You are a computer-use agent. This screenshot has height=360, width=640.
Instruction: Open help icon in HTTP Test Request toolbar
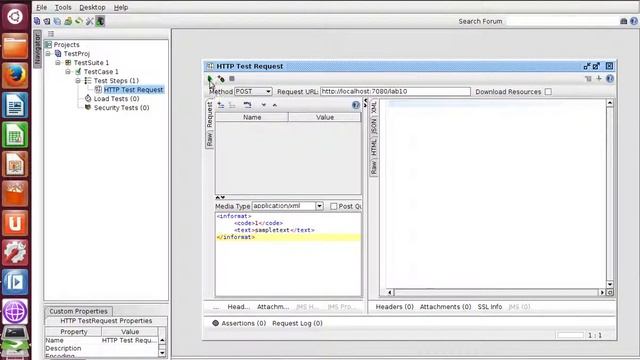tap(610, 78)
